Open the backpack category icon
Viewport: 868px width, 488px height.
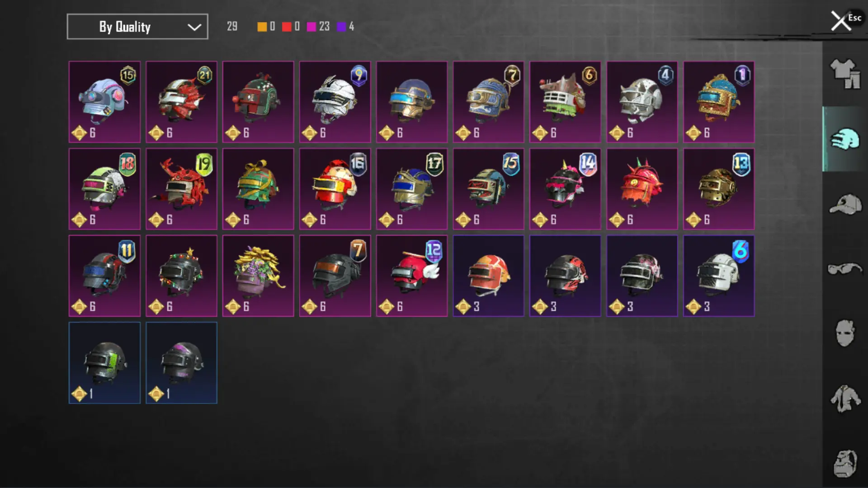click(844, 464)
